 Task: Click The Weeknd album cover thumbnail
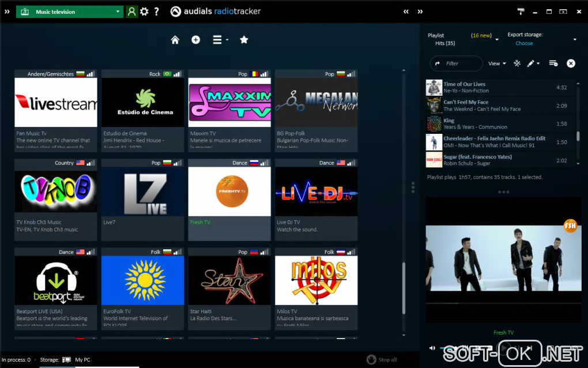pyautogui.click(x=434, y=106)
